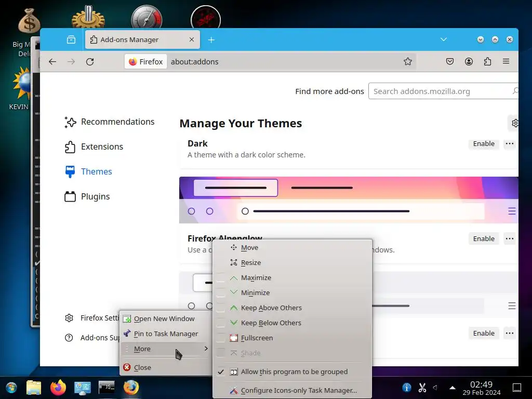Choose Pin to Task Manager
This screenshot has width=532, height=399.
[x=166, y=334]
